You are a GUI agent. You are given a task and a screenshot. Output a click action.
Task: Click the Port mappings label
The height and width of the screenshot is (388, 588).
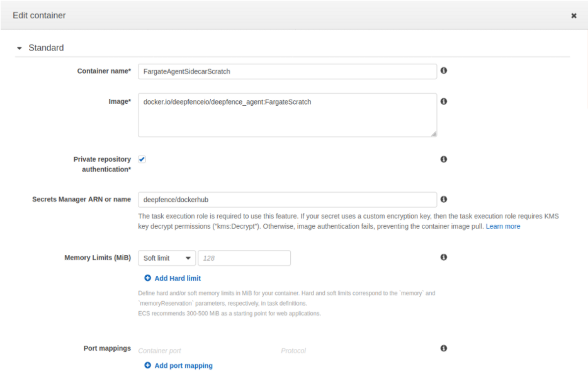(x=107, y=348)
